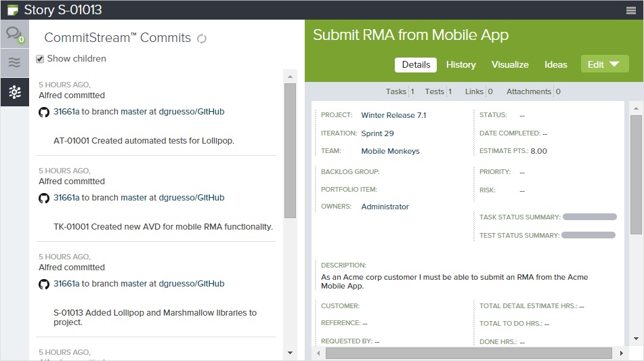Jump to the Tasks section

(x=400, y=91)
